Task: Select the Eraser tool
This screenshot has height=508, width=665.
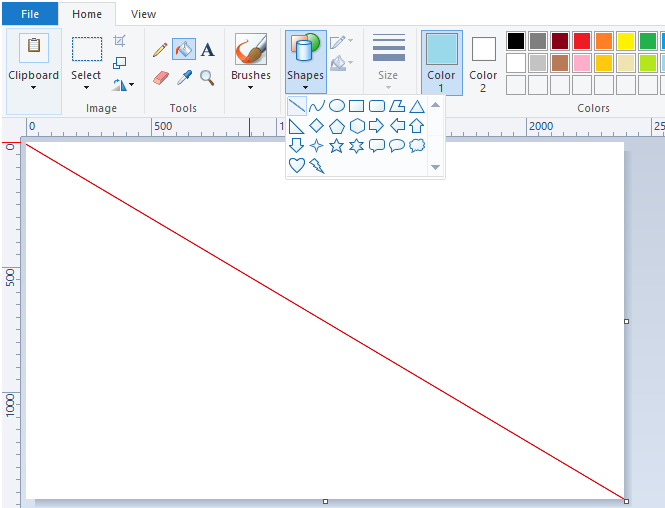Action: click(x=161, y=78)
